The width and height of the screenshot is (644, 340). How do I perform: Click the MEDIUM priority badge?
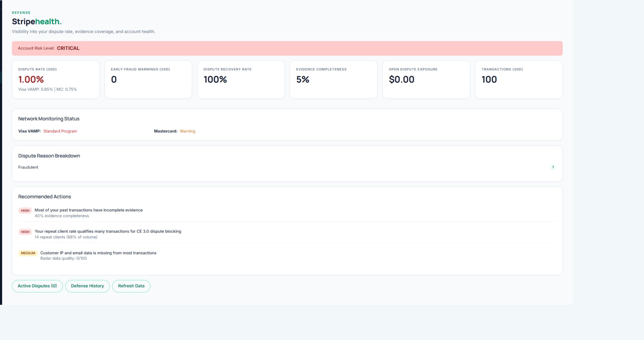28,253
